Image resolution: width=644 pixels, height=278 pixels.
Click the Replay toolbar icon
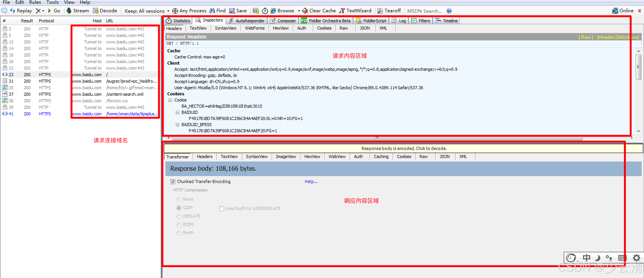[x=12, y=11]
